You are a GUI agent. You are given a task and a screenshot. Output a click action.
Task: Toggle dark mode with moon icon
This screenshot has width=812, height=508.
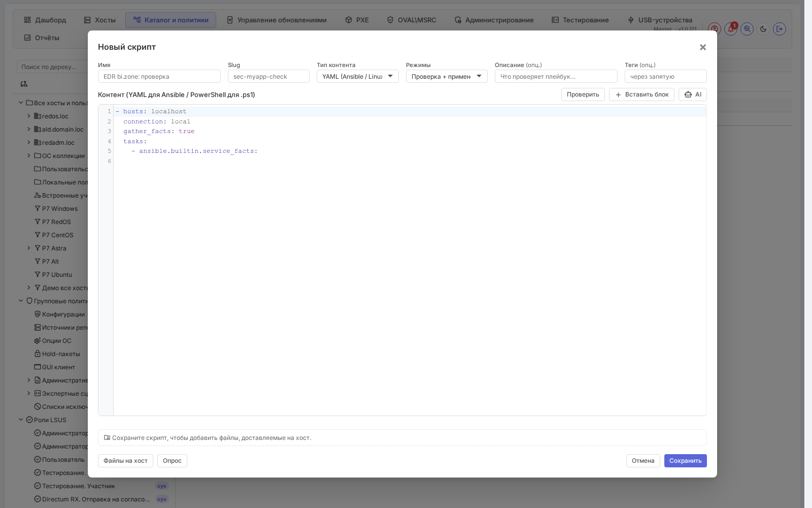coord(763,29)
